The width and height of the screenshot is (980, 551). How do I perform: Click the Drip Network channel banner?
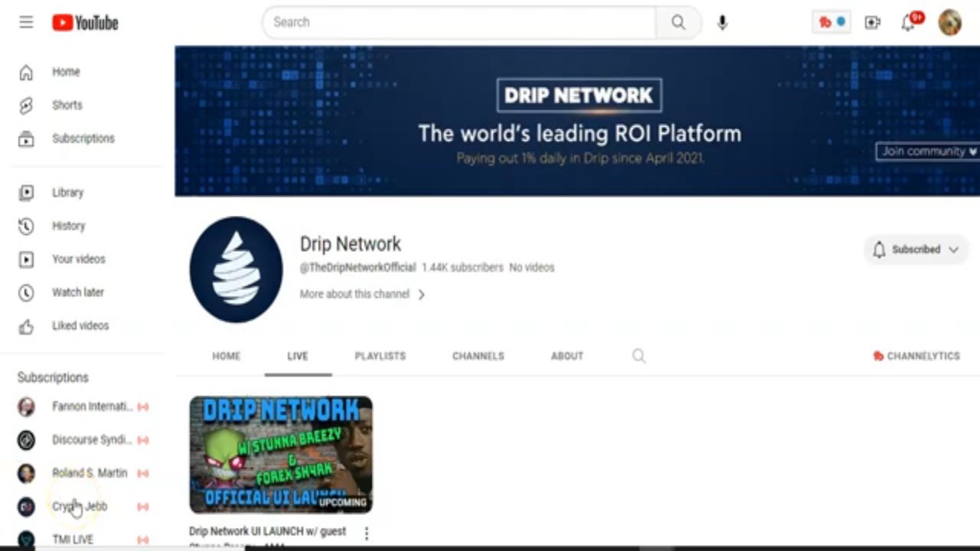(x=577, y=121)
